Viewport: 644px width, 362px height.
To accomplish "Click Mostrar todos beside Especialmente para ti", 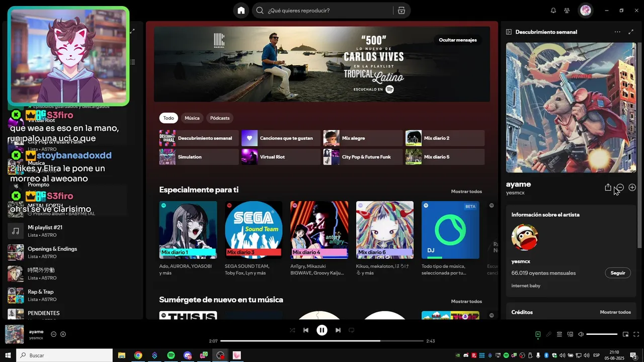I will pyautogui.click(x=466, y=192).
